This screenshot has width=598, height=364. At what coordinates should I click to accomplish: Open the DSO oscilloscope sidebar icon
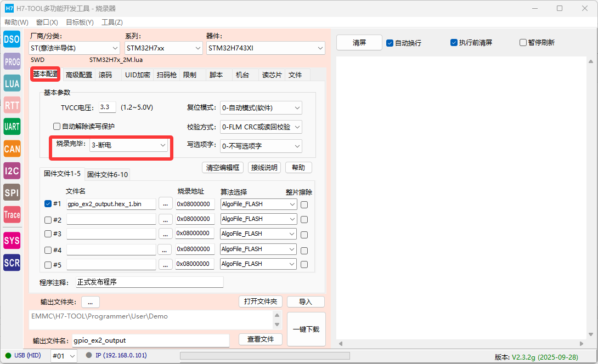click(x=12, y=39)
